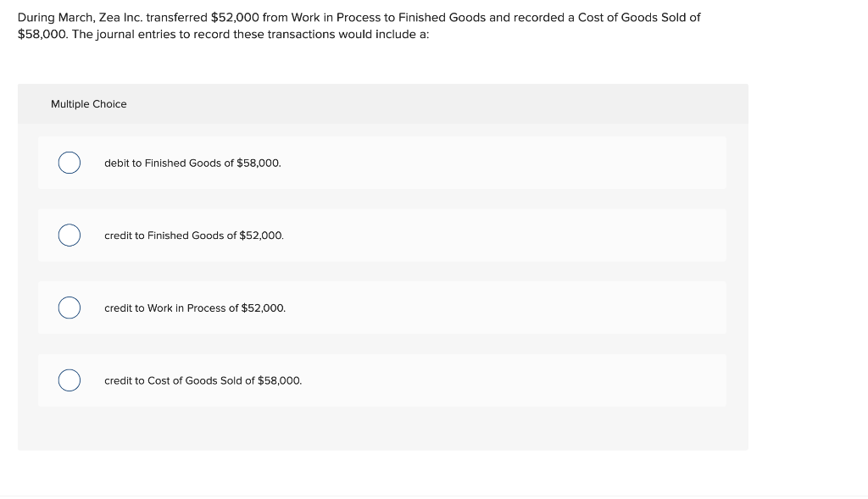Click the answer text 'credit to Finished Goods of $52,000'
The width and height of the screenshot is (868, 499).
193,236
